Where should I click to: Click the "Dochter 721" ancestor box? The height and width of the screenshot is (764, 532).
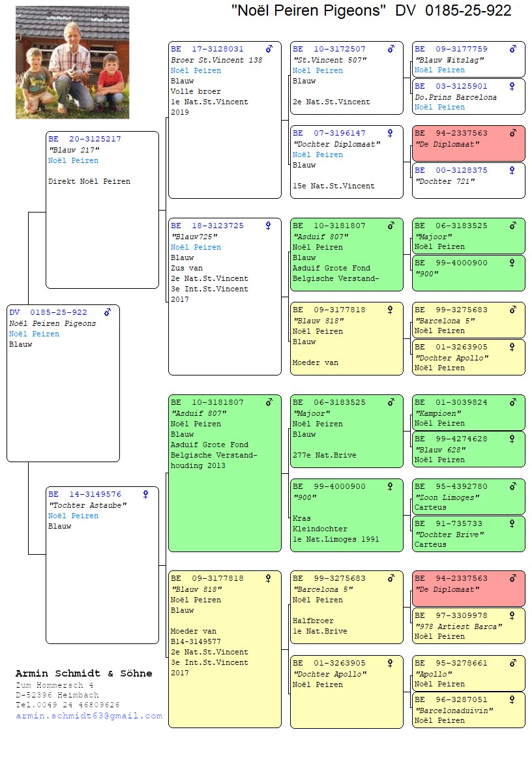[x=468, y=181]
